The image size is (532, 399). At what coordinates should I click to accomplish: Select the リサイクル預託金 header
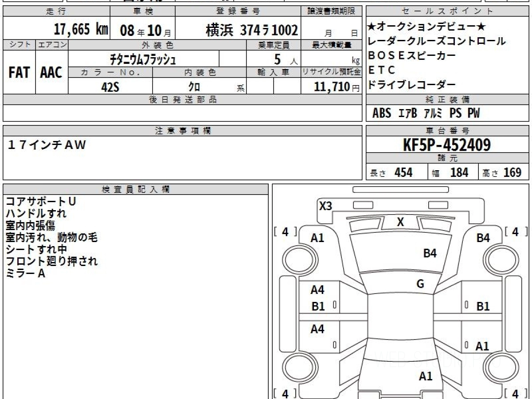[x=332, y=72]
